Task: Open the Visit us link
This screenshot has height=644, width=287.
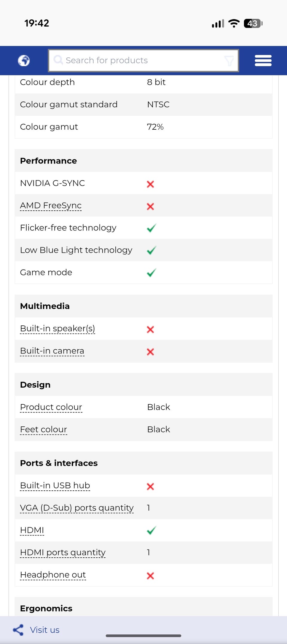Action: point(45,630)
